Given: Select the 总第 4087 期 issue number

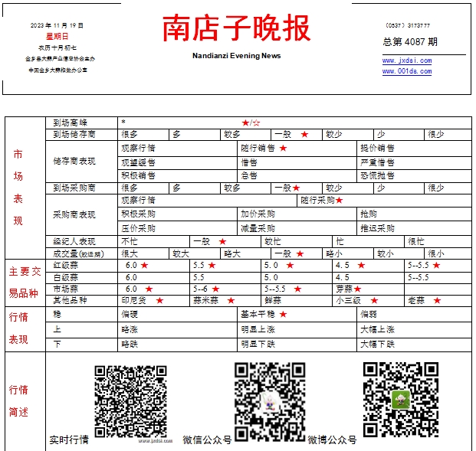Looking at the screenshot, I should coord(410,41).
